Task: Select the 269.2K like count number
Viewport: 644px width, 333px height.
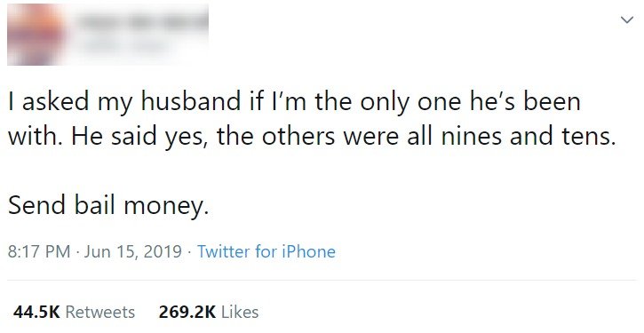Action: [187, 312]
